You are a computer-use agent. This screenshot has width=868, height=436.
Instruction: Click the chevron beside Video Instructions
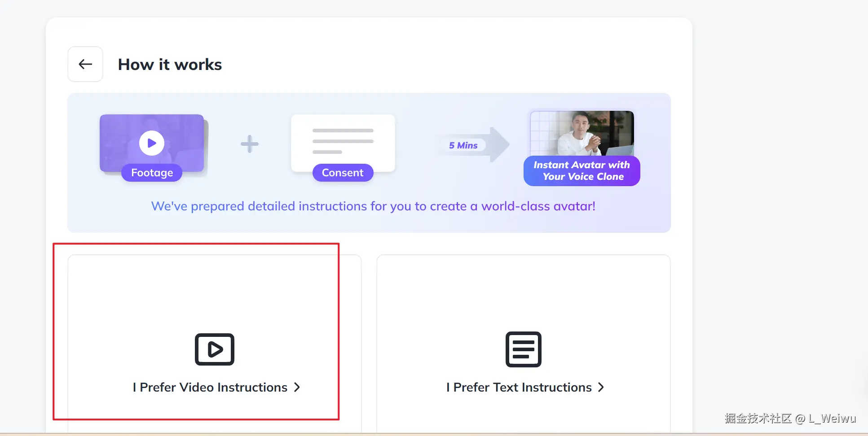(x=297, y=387)
